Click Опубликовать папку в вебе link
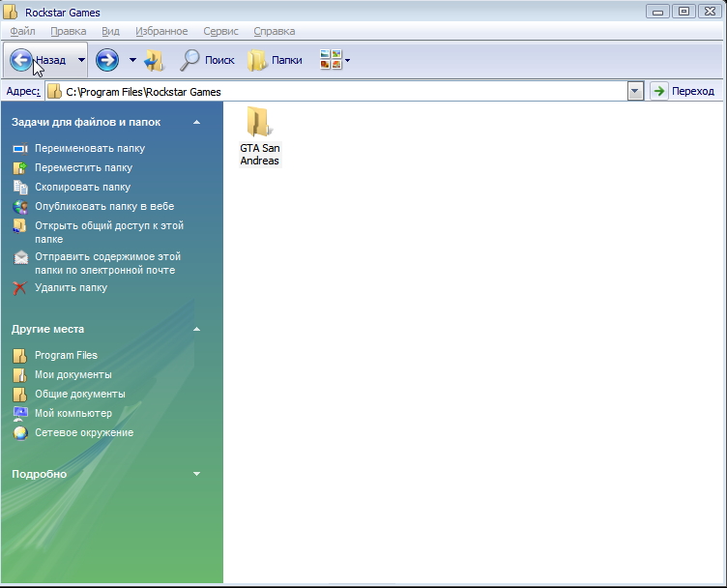 tap(104, 206)
